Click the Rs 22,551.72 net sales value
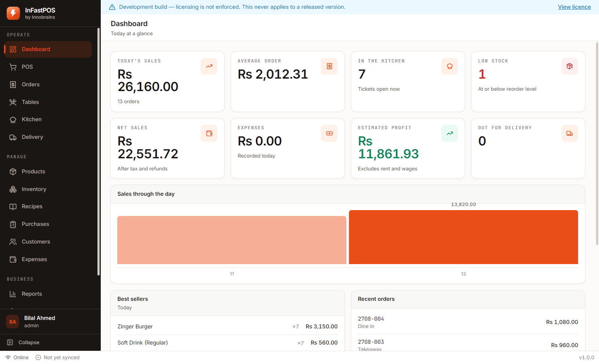This screenshot has height=364, width=599. [x=148, y=147]
